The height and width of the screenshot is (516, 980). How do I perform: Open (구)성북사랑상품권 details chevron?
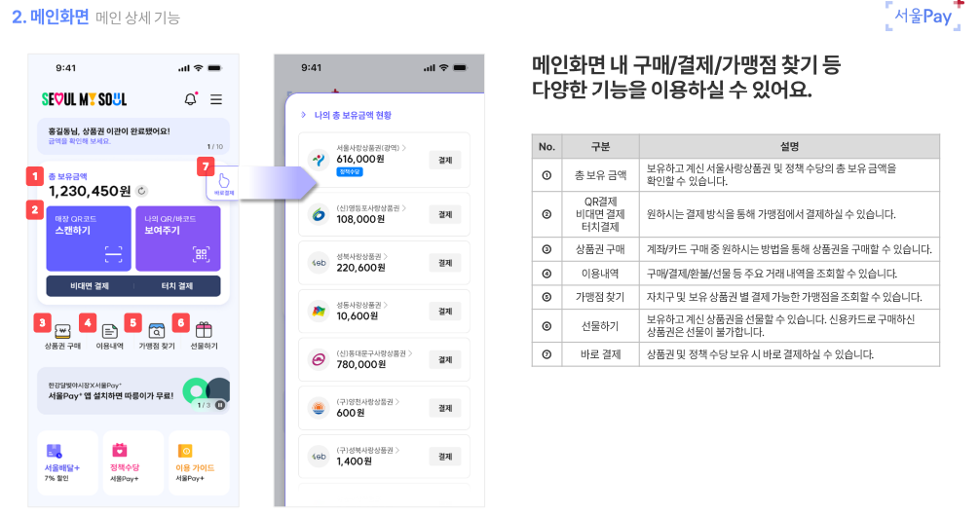click(x=397, y=451)
